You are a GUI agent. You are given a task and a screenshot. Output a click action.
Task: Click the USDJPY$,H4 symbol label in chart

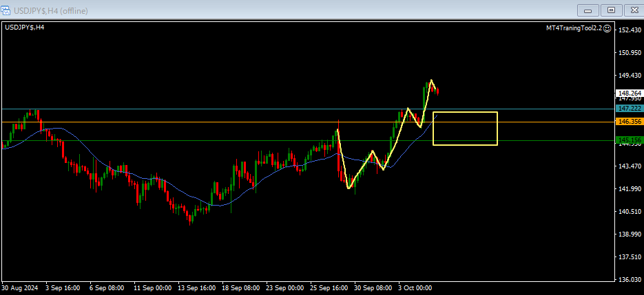click(25, 28)
